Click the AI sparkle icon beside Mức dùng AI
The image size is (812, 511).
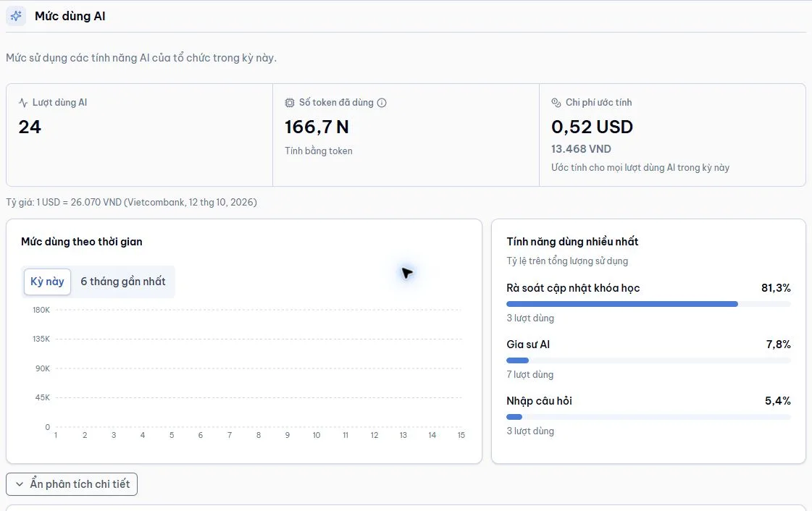[16, 16]
